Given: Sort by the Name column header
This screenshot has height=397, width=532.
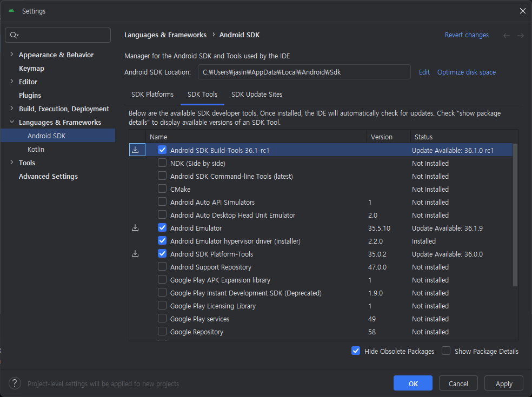Looking at the screenshot, I should 256,137.
